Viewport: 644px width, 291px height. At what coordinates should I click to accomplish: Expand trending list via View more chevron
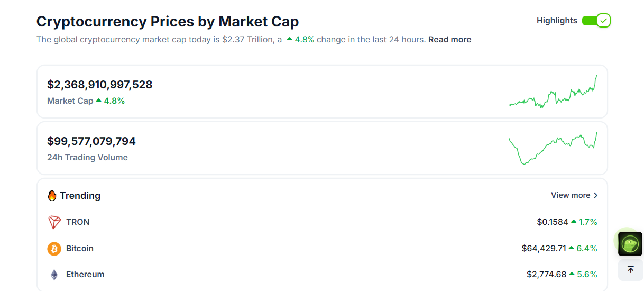click(x=596, y=195)
